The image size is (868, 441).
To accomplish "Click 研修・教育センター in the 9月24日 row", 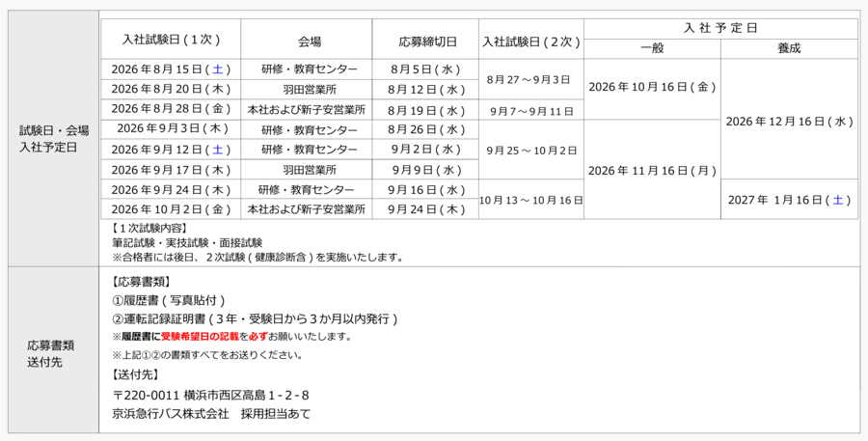I will (x=306, y=189).
